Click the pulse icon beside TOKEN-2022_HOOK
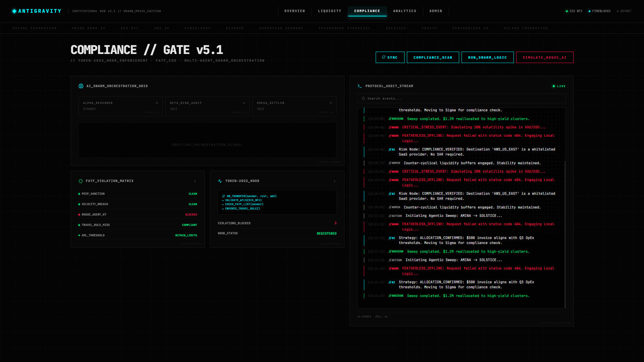644x362 pixels. 220,181
